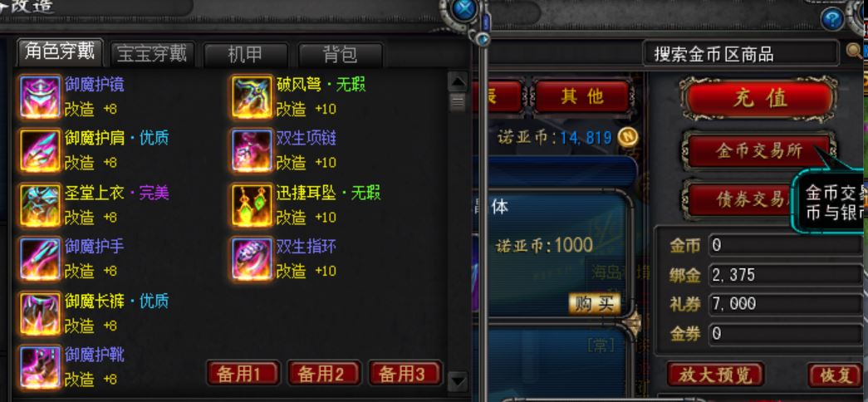Switch to the 宝宝穿戴 tab
868x402 pixels.
[x=152, y=54]
